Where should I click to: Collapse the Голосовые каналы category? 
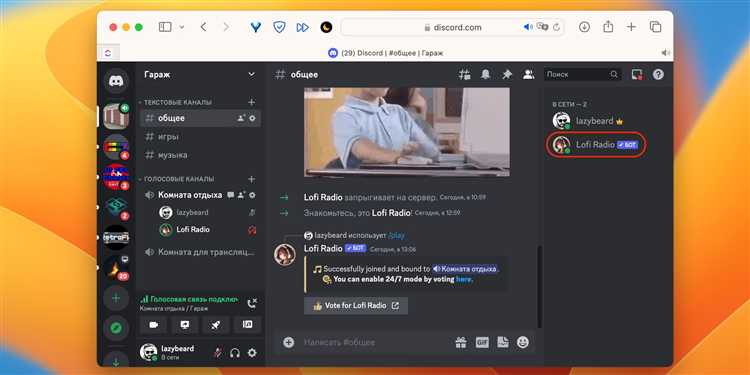(x=178, y=179)
